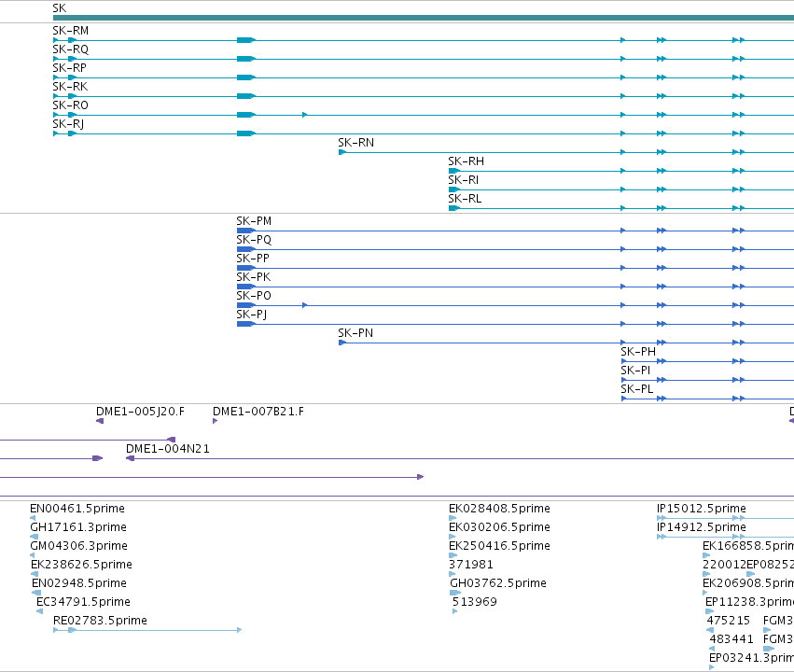Click the start exon glyph of SK-RN
This screenshot has width=794, height=672.
[x=342, y=152]
